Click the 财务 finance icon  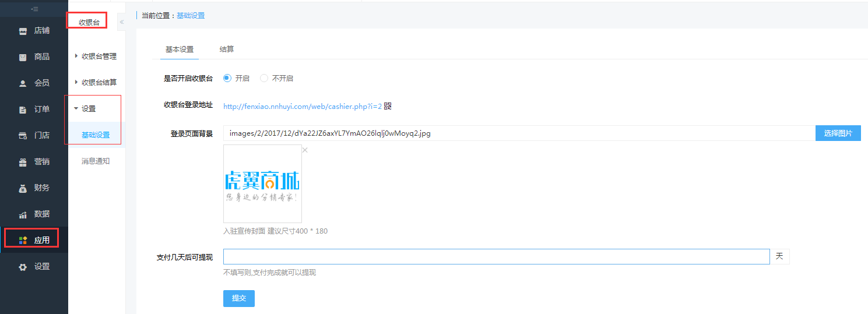pyautogui.click(x=23, y=188)
